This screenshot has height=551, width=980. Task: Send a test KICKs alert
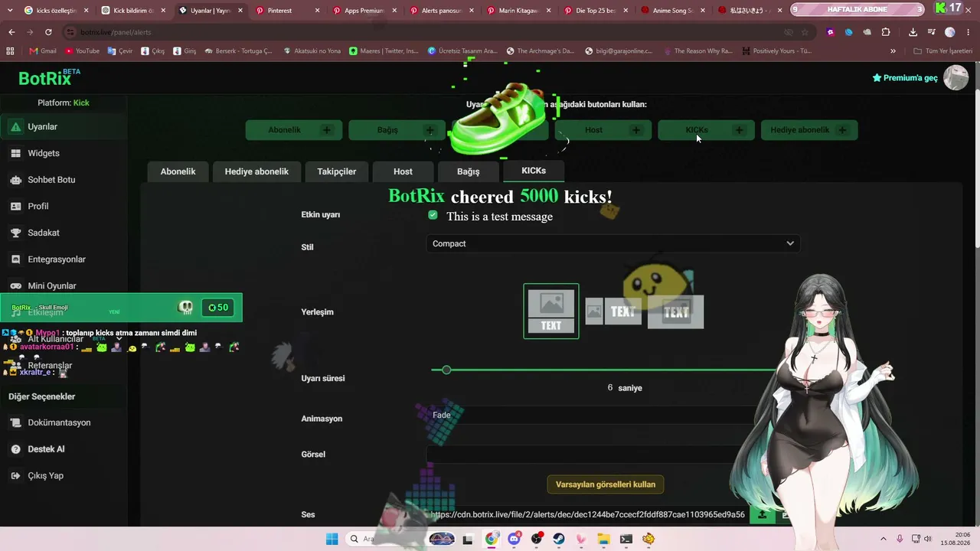706,130
